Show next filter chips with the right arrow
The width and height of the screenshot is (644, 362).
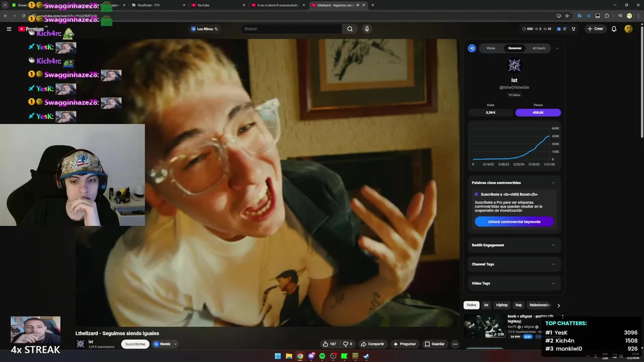coord(558,305)
